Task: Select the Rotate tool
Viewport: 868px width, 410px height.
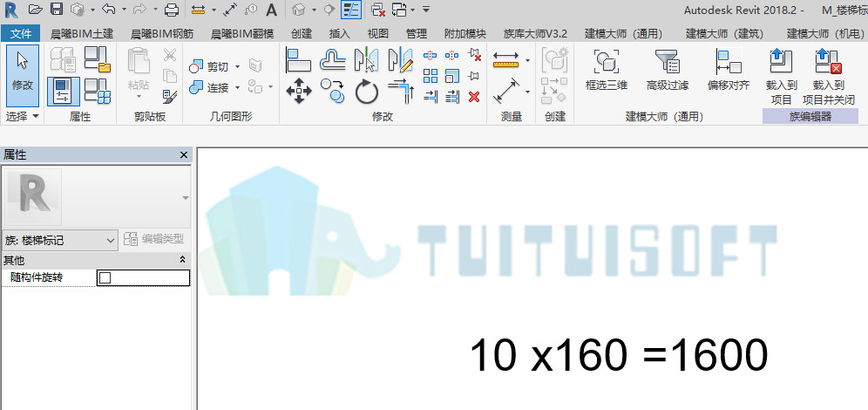Action: [x=366, y=92]
